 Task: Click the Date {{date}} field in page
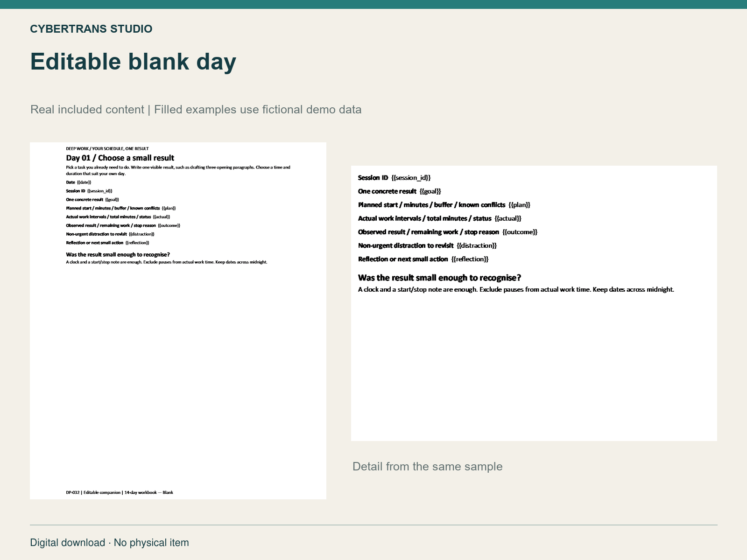click(x=78, y=182)
